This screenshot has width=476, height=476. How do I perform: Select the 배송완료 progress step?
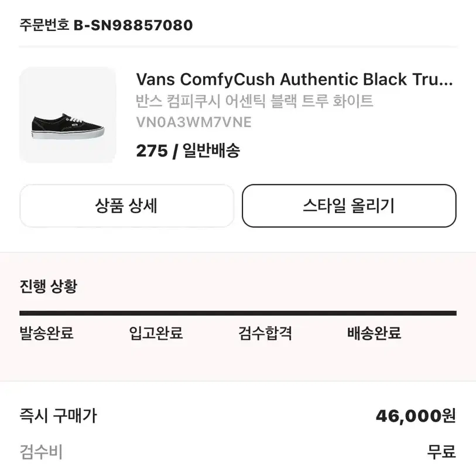tap(374, 333)
